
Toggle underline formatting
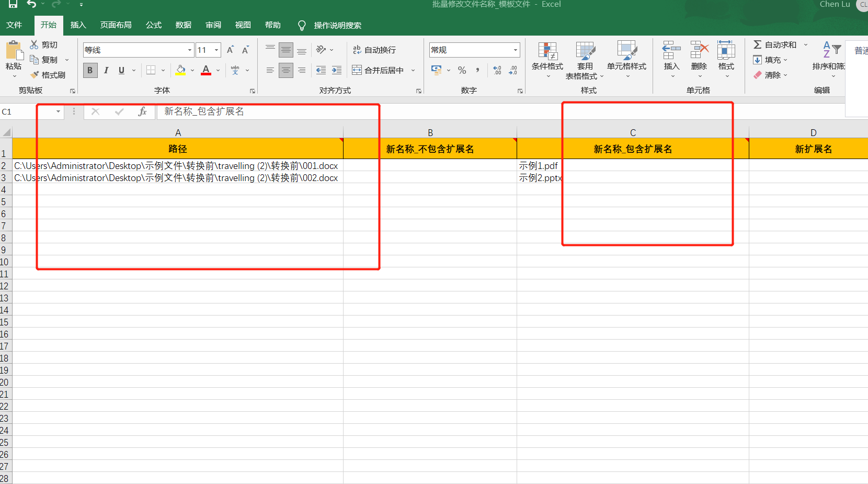(121, 70)
